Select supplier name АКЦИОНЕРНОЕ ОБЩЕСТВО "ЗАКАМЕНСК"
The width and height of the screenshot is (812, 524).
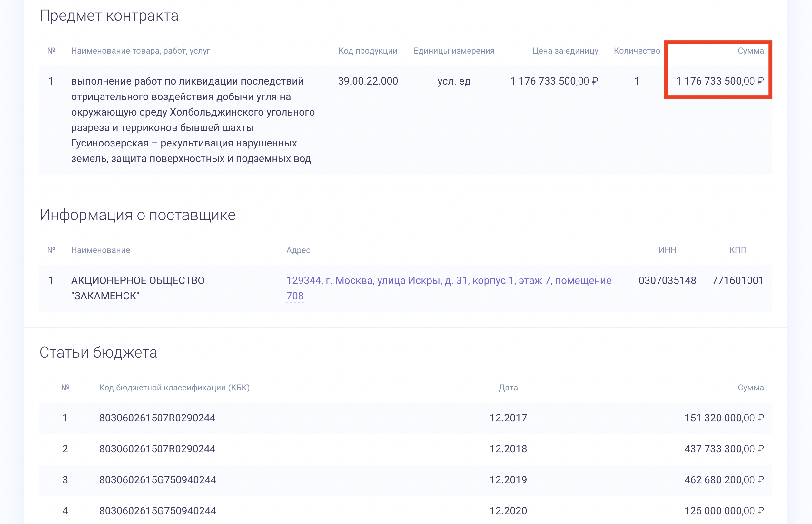tap(138, 288)
